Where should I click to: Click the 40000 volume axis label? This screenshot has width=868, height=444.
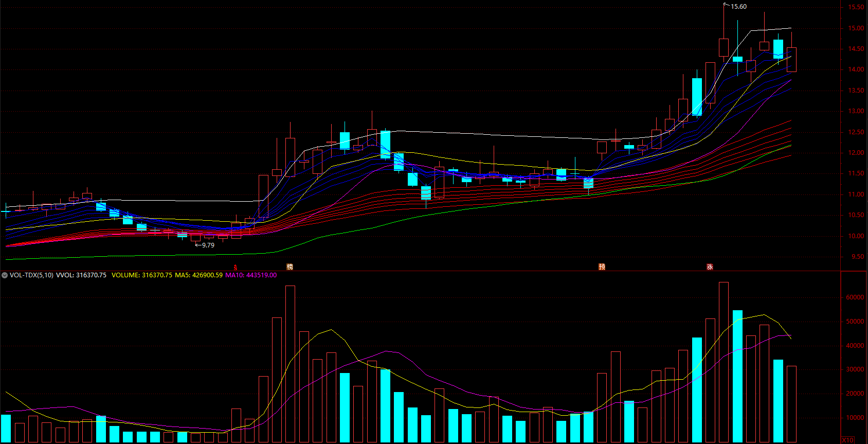click(855, 346)
